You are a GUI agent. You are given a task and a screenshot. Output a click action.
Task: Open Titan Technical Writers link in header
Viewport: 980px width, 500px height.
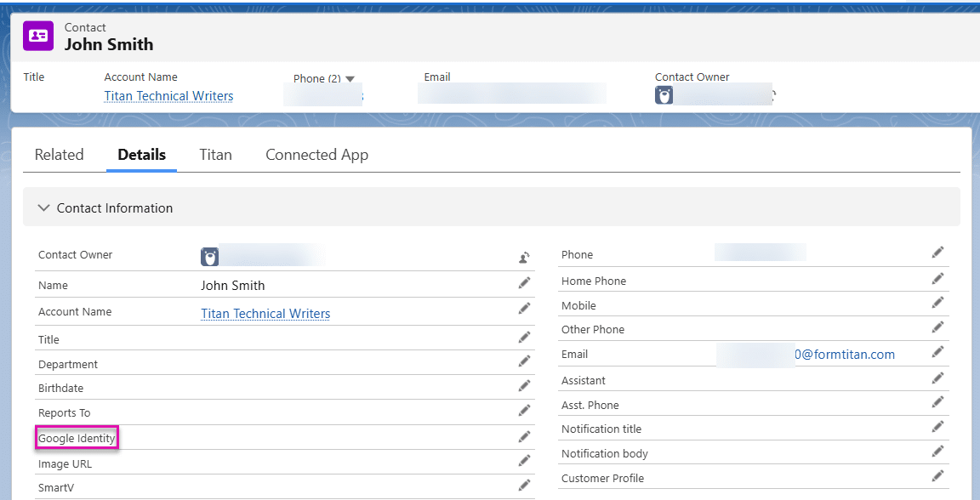pos(168,96)
